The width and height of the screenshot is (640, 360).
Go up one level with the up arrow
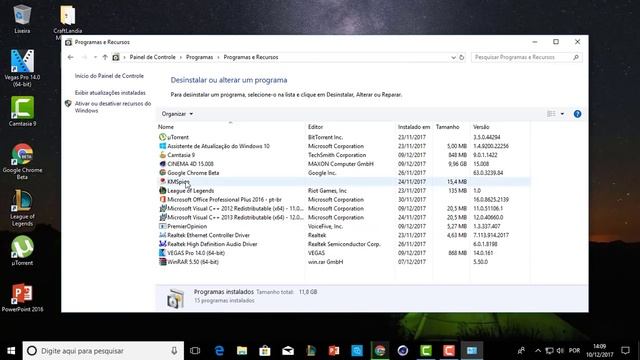(x=105, y=57)
